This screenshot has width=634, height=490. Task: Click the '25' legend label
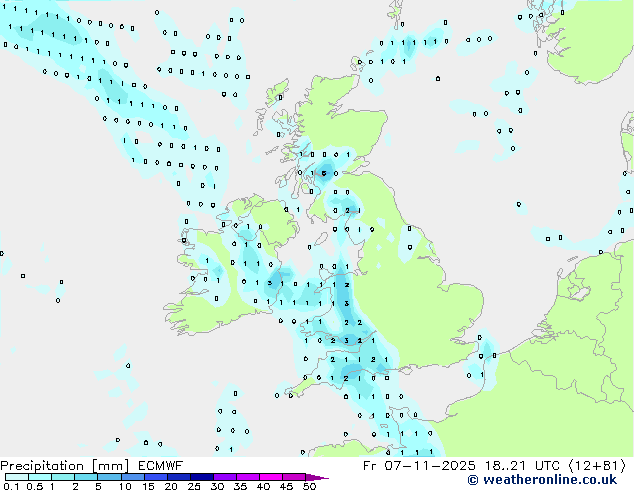pos(194,486)
